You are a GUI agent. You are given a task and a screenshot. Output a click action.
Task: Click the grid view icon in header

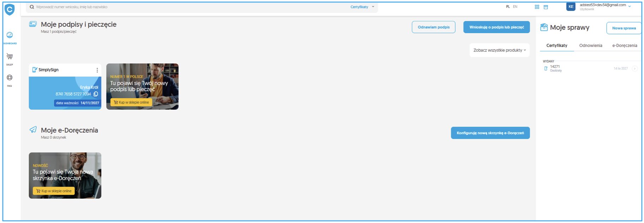tap(537, 7)
